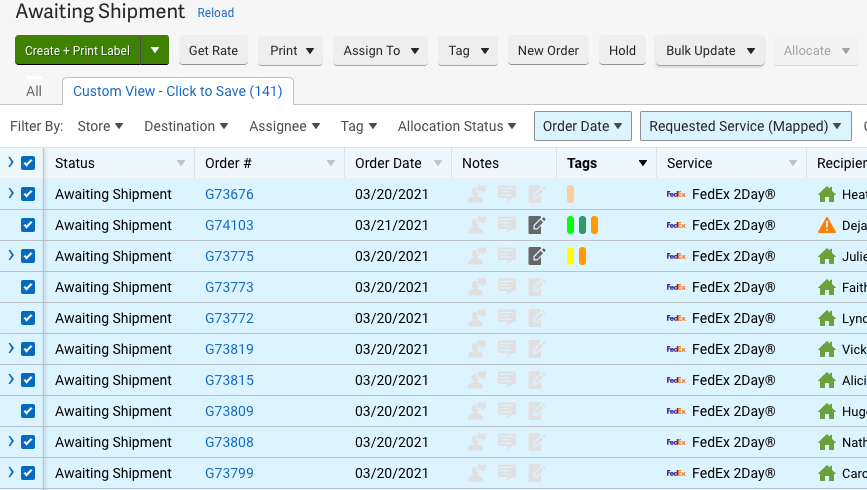This screenshot has height=490, width=867.
Task: Click the internal note icon for order G73775
Action: click(537, 257)
